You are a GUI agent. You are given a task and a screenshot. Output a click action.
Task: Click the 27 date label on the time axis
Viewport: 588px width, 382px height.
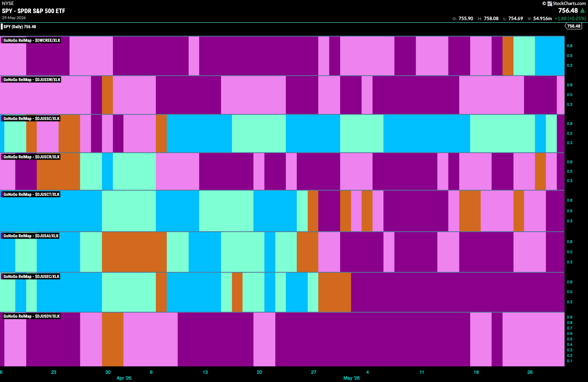(x=314, y=372)
